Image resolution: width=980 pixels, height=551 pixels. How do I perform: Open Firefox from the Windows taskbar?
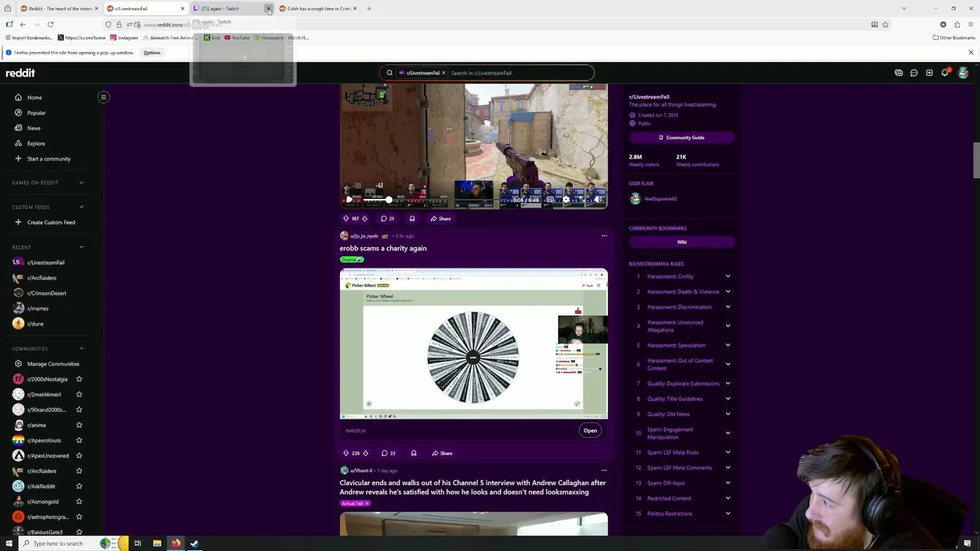click(x=176, y=543)
